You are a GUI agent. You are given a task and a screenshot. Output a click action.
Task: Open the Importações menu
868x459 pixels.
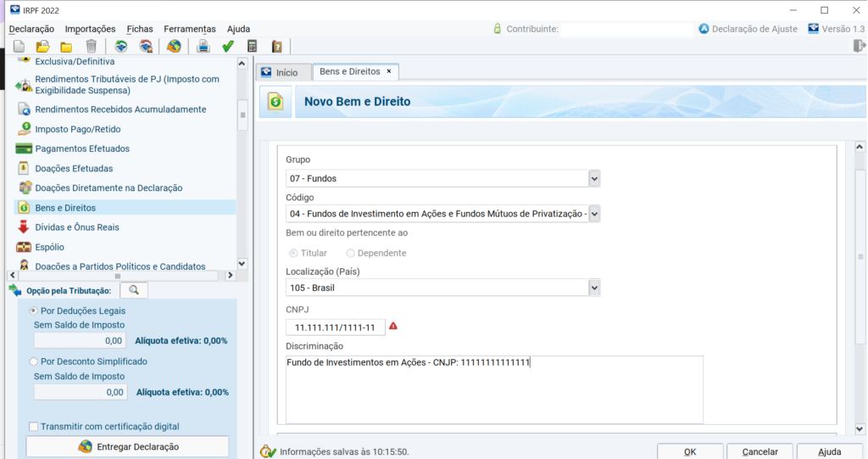(x=90, y=29)
